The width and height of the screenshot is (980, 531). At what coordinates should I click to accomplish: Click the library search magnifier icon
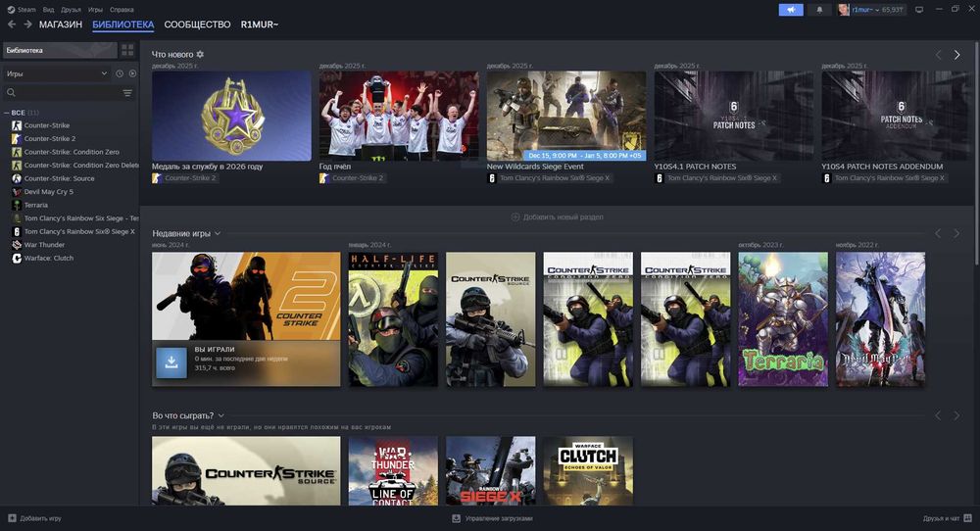[x=11, y=92]
